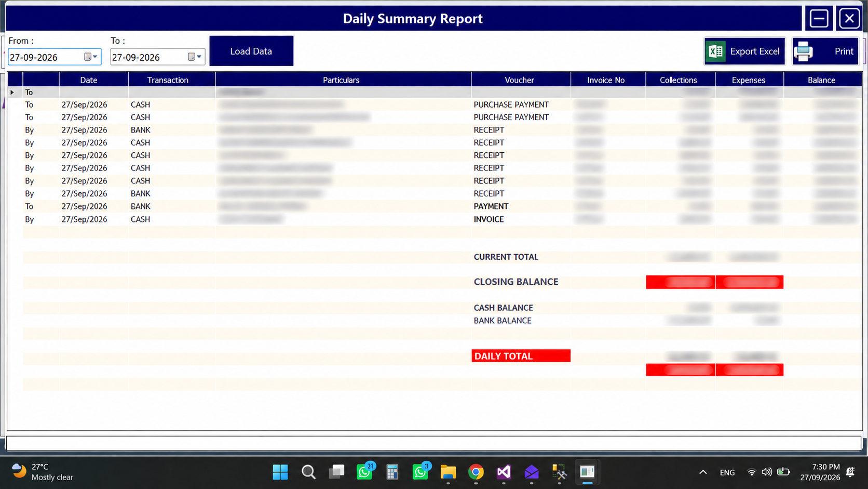868x489 pixels.
Task: Open Visual Studio on taskbar
Action: tap(504, 472)
